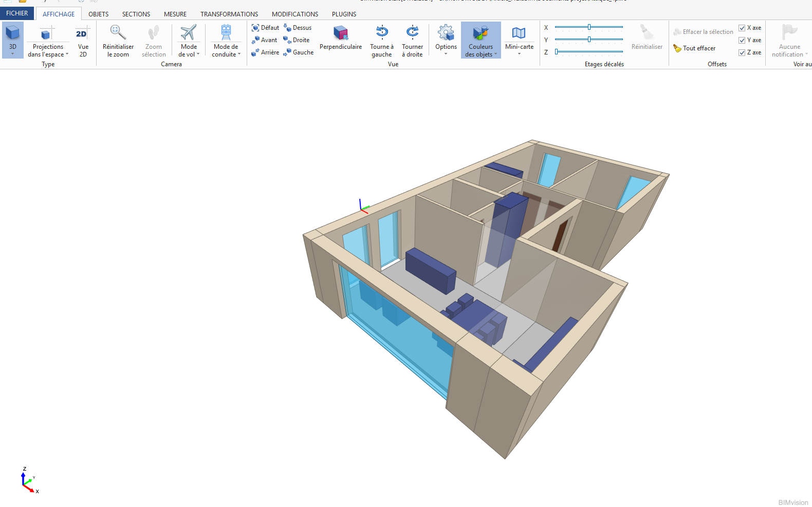812x507 pixels.
Task: Click the large blue glass window in model
Action: click(x=398, y=331)
